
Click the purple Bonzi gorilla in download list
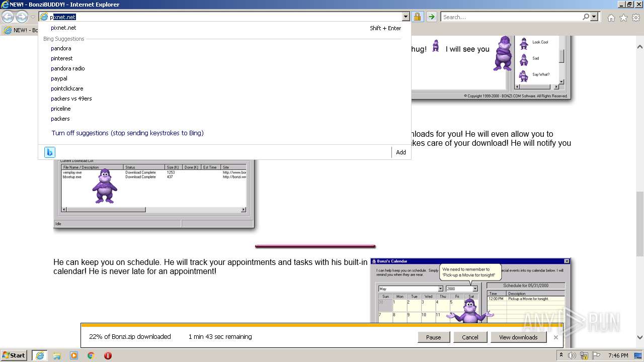(x=105, y=186)
